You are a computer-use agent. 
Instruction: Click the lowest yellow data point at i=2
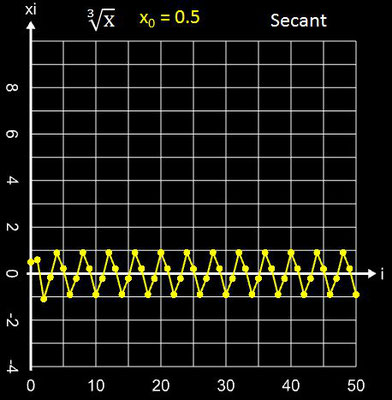point(44,299)
